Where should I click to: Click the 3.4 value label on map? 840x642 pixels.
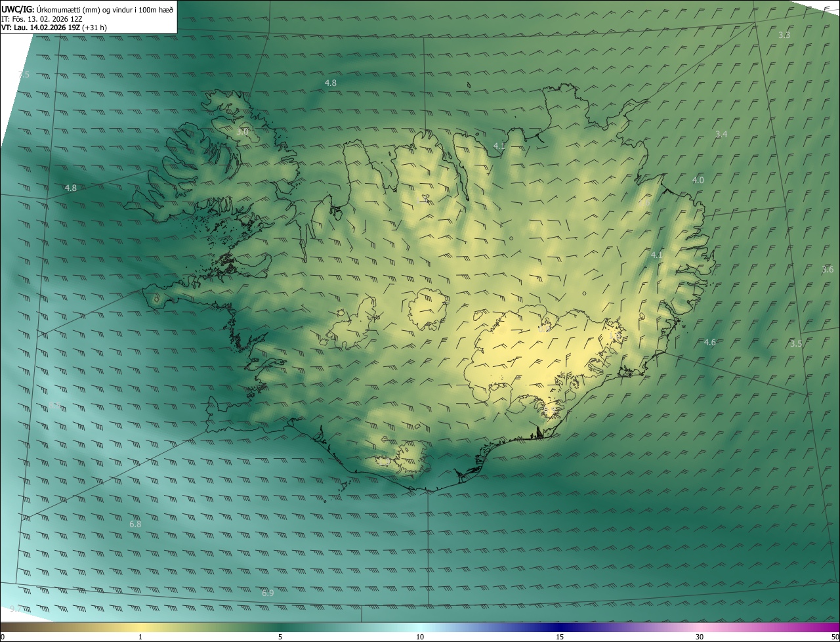(x=721, y=134)
